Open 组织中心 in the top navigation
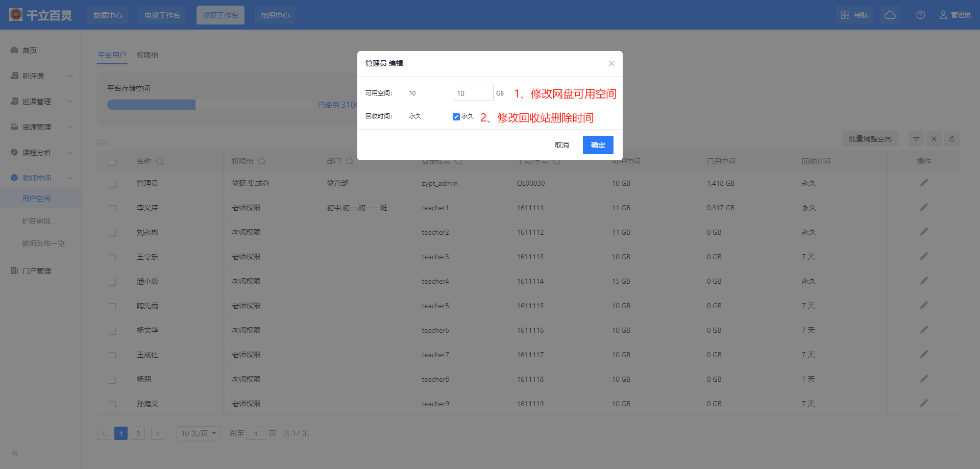Screen dimensions: 980x469 coord(275,15)
